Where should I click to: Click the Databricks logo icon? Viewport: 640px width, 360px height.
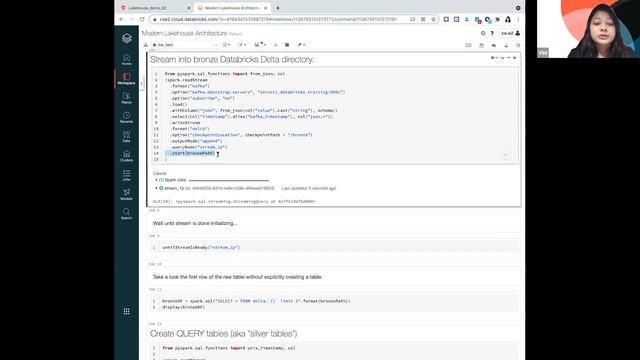127,38
